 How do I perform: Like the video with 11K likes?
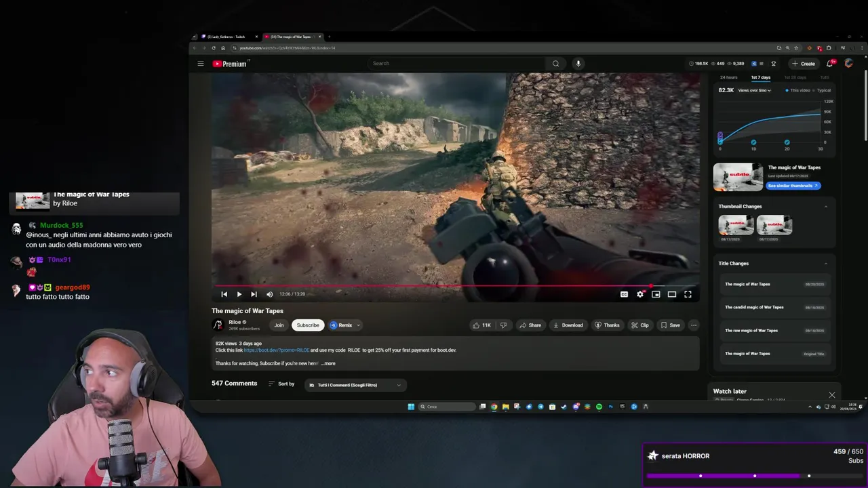point(481,325)
